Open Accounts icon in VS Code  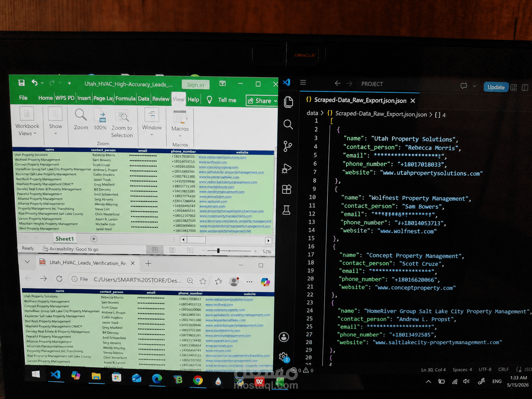click(x=284, y=337)
